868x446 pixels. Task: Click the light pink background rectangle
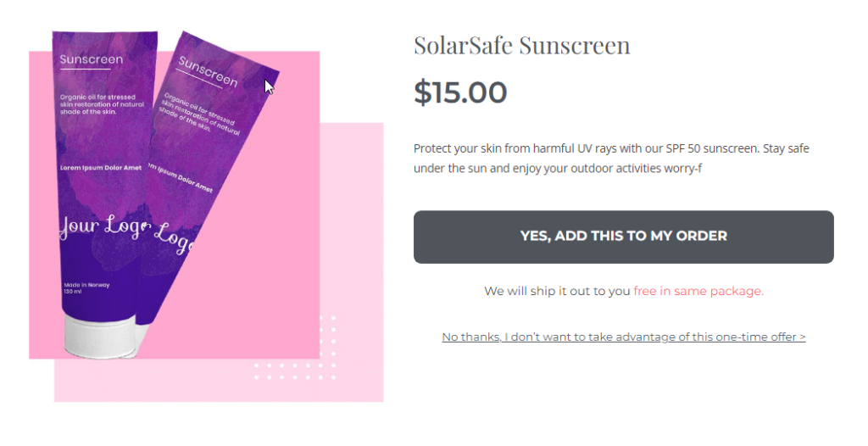(x=356, y=254)
